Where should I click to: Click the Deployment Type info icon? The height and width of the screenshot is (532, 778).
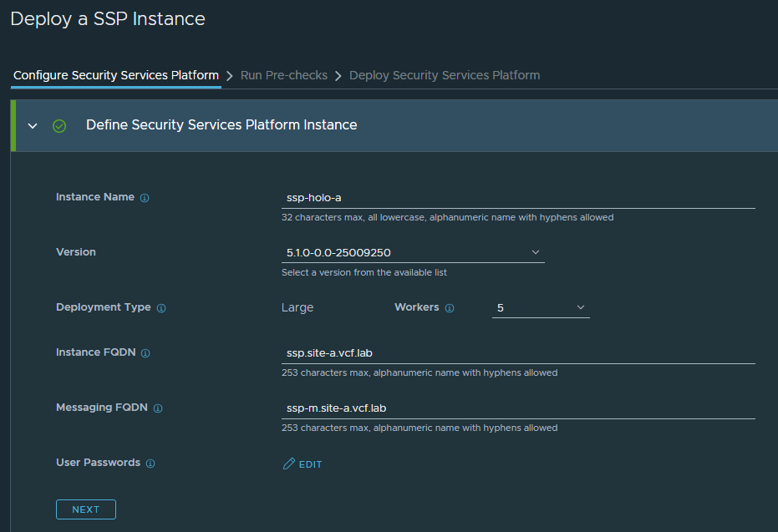[161, 308]
